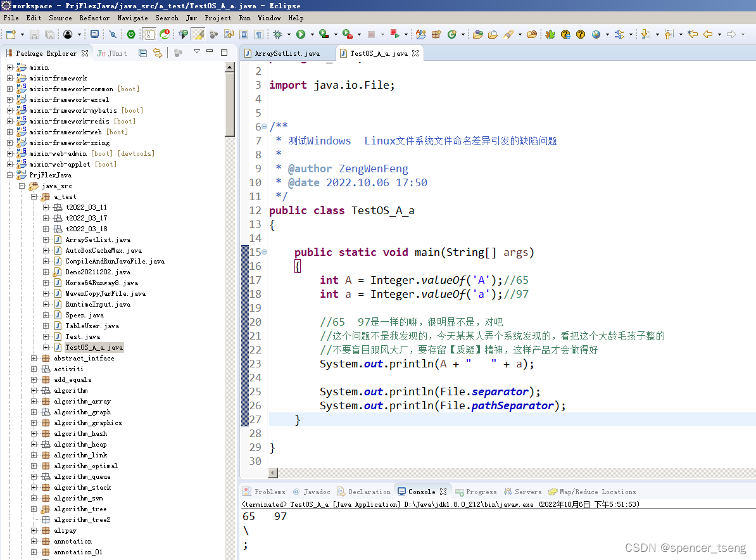Open the Run button dropdown arrow
The height and width of the screenshot is (560, 756).
312,34
